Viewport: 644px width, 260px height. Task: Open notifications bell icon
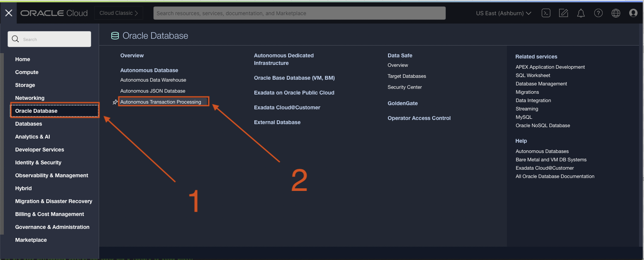coord(581,13)
